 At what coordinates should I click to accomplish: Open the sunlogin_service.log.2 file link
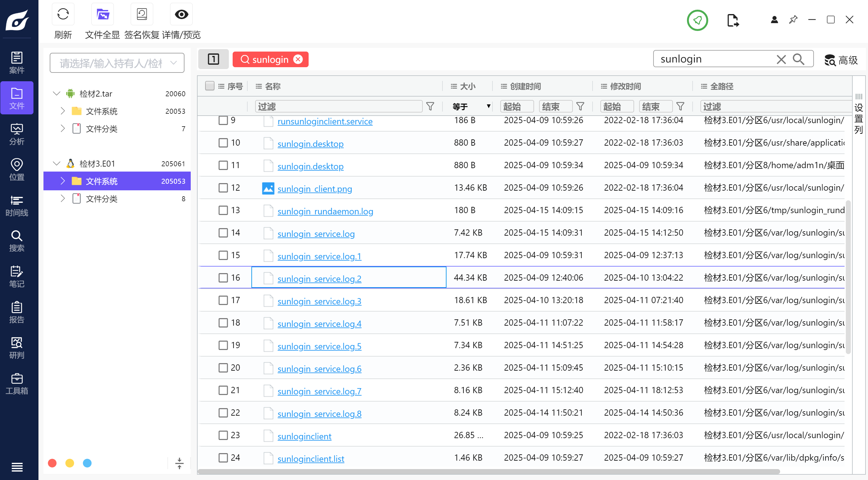(x=319, y=278)
